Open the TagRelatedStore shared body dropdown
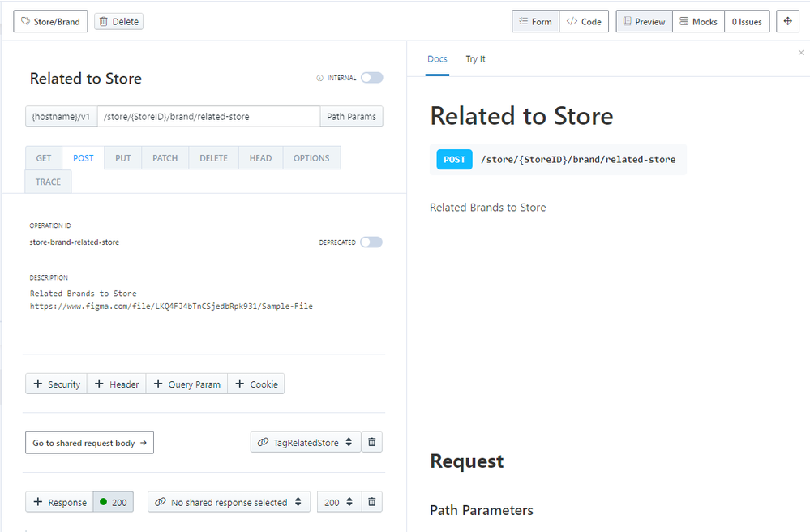The image size is (810, 532). (x=306, y=442)
